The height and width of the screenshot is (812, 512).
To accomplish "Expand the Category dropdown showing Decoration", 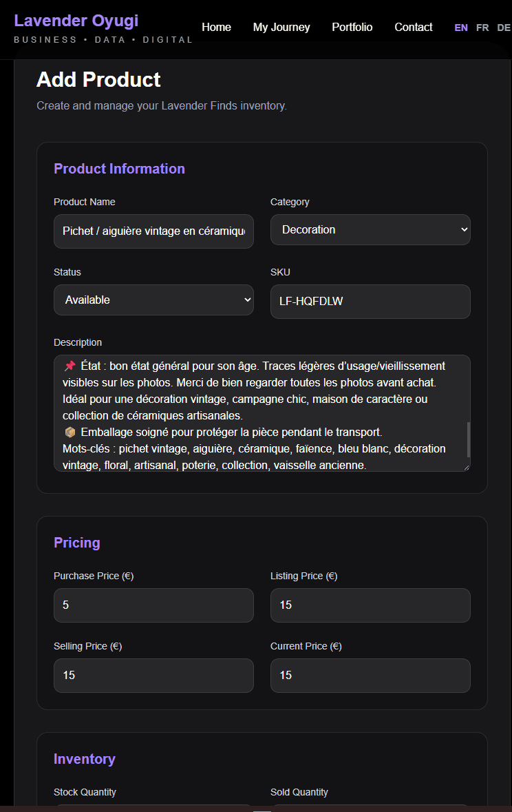I will click(370, 229).
